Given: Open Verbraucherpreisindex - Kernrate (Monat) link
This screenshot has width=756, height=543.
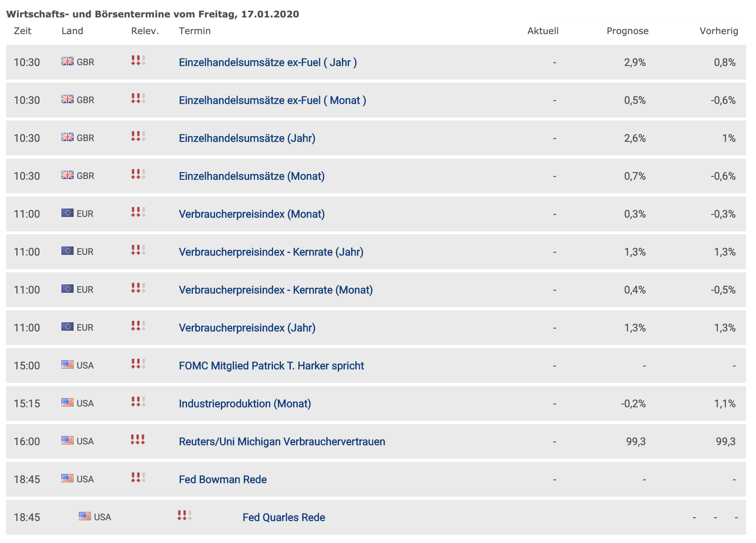Looking at the screenshot, I should tap(276, 290).
